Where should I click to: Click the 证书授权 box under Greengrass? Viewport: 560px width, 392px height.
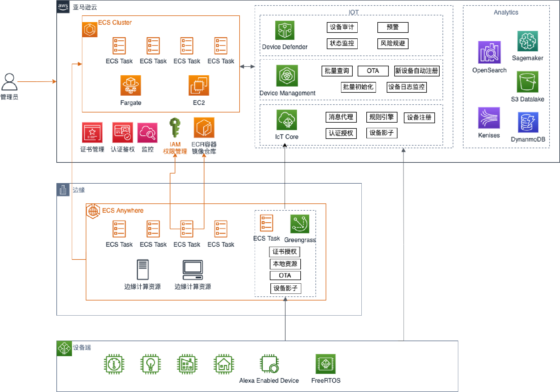click(x=285, y=252)
